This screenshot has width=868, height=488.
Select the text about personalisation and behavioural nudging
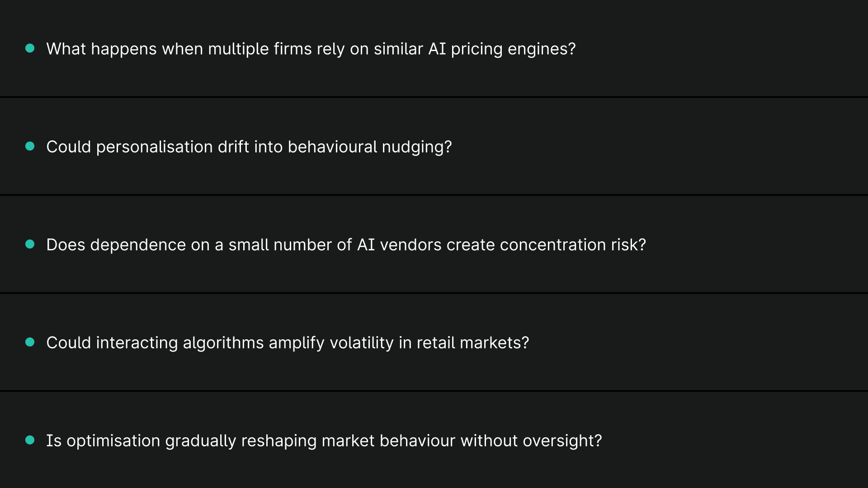(249, 147)
